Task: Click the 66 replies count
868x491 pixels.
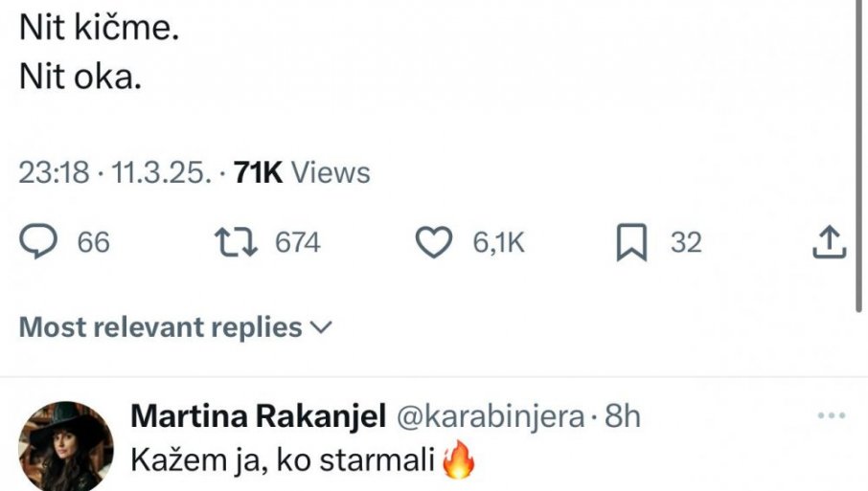Action: pyautogui.click(x=94, y=243)
